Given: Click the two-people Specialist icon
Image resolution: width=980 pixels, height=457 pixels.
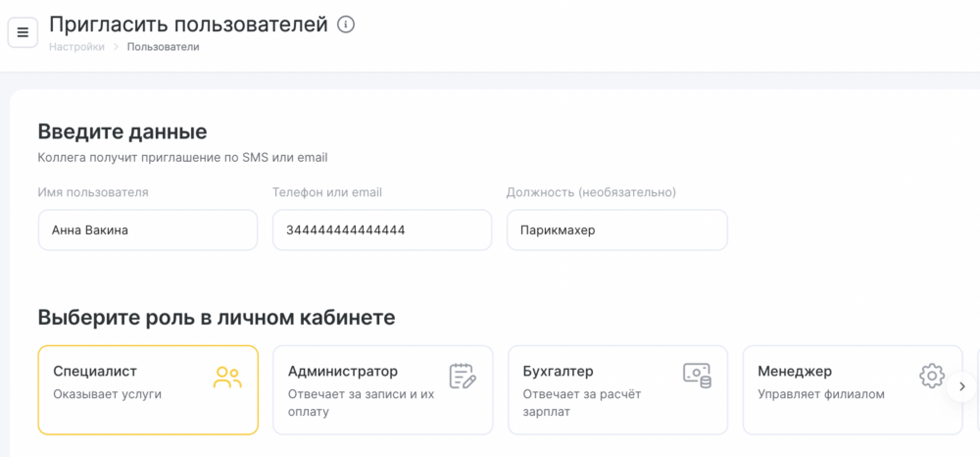Looking at the screenshot, I should (x=227, y=378).
